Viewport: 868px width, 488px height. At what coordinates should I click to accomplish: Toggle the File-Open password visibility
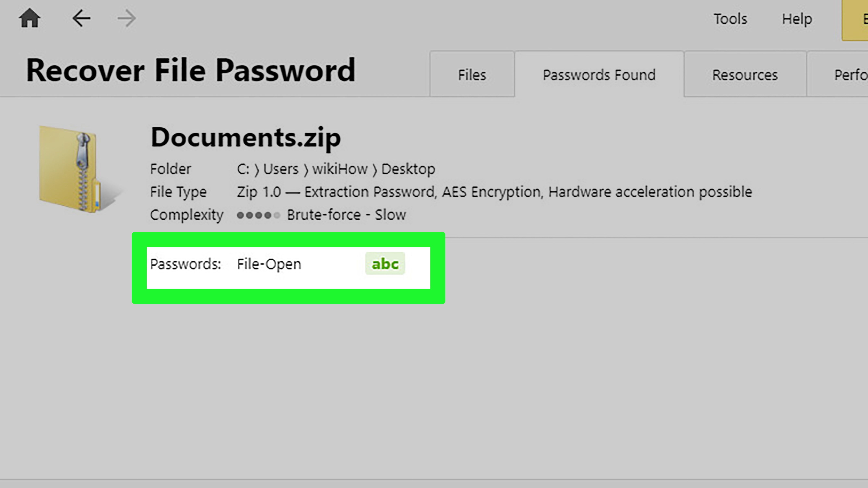coord(384,264)
